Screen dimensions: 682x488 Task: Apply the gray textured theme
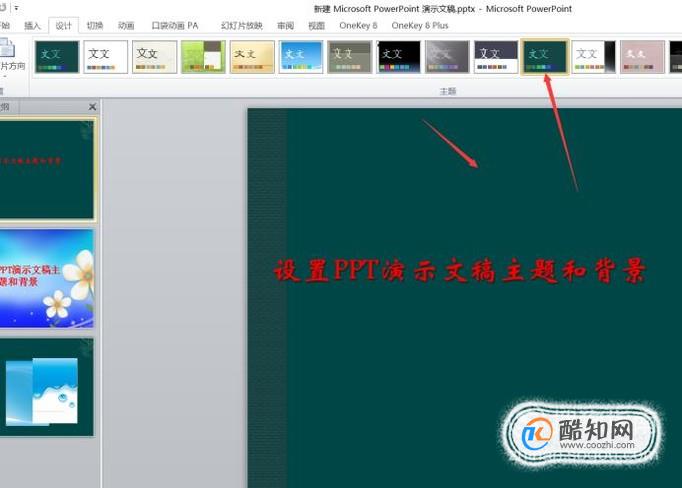448,57
